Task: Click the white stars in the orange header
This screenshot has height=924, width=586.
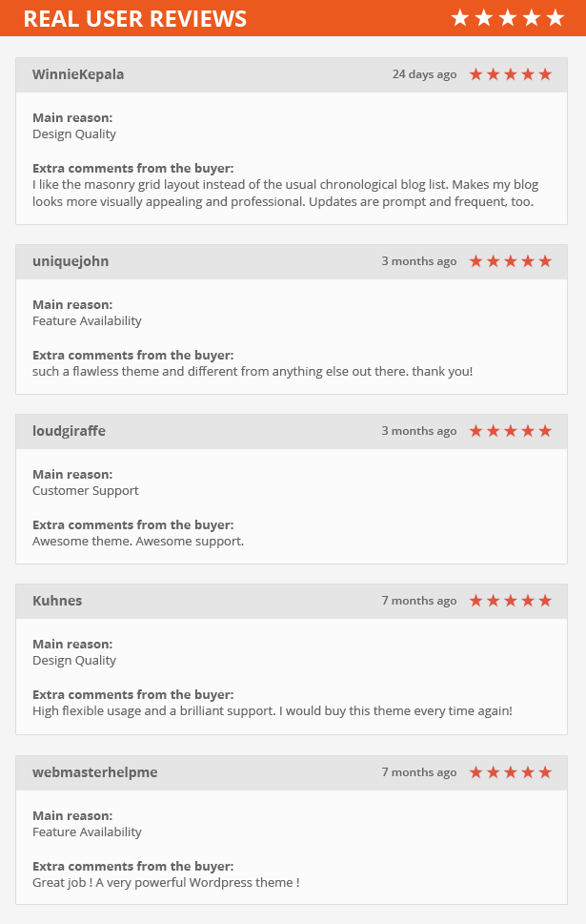Action: click(508, 18)
